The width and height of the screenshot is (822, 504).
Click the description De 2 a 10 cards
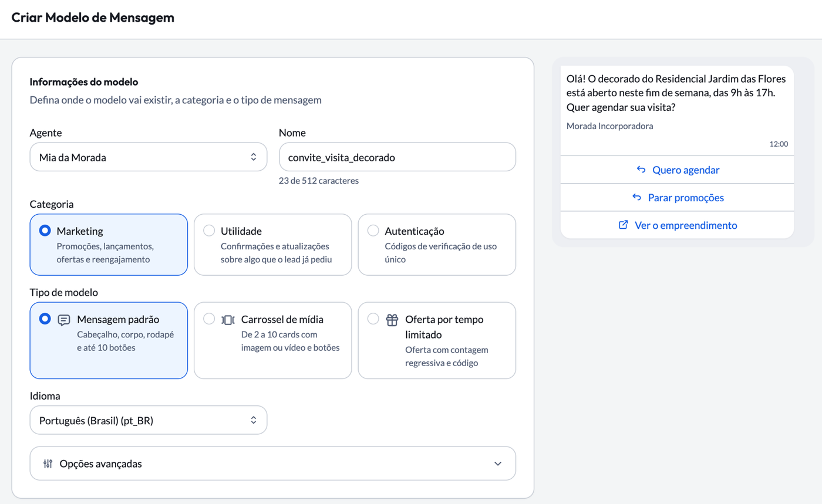point(291,341)
